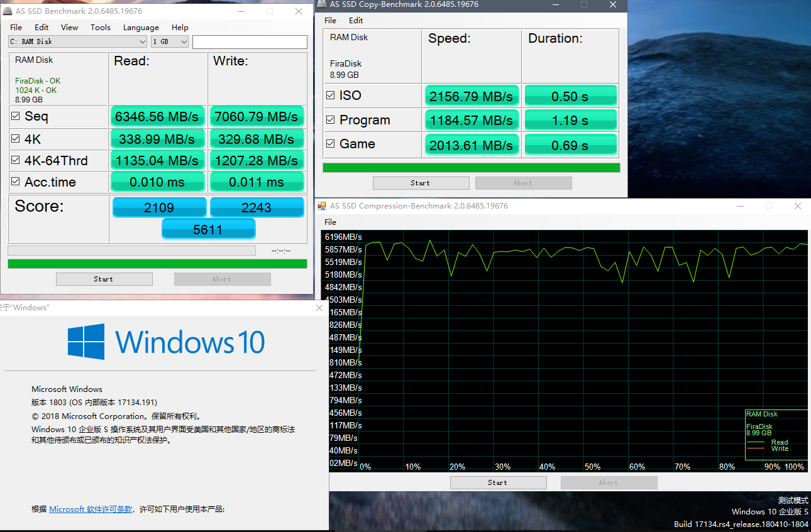Click the green progress bar in AS SSD Benchmark
The image size is (811, 532).
tap(157, 264)
